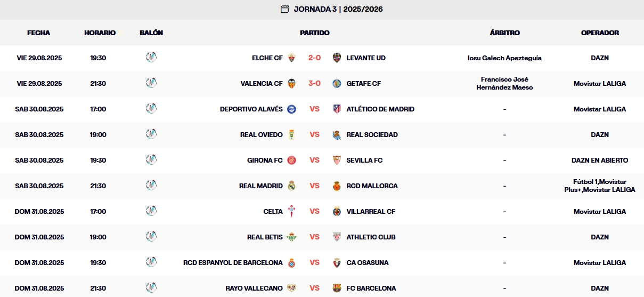The image size is (644, 297).
Task: Click the ball icon in the Elche–Levante row
Action: click(151, 57)
